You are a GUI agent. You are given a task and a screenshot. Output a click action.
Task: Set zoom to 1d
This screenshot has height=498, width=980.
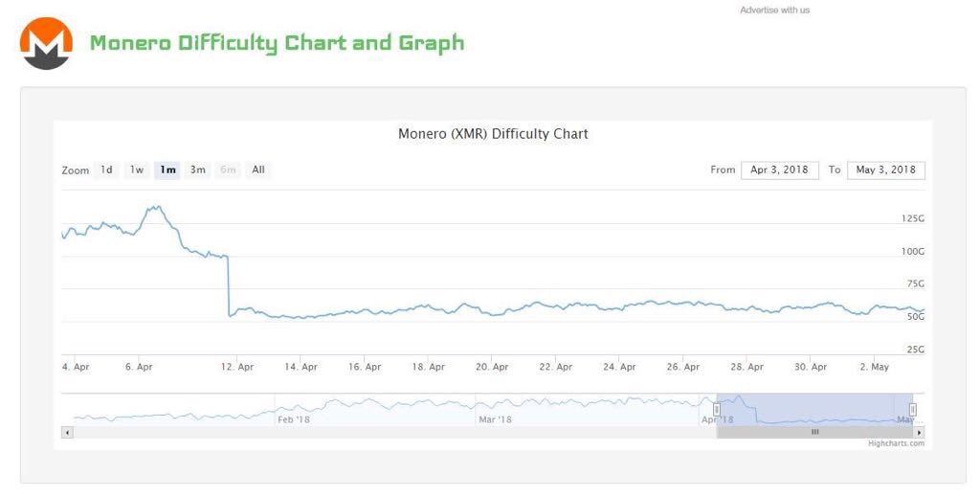106,170
